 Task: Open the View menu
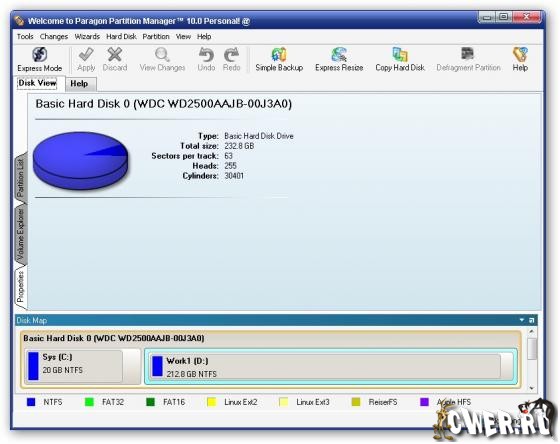pos(183,36)
